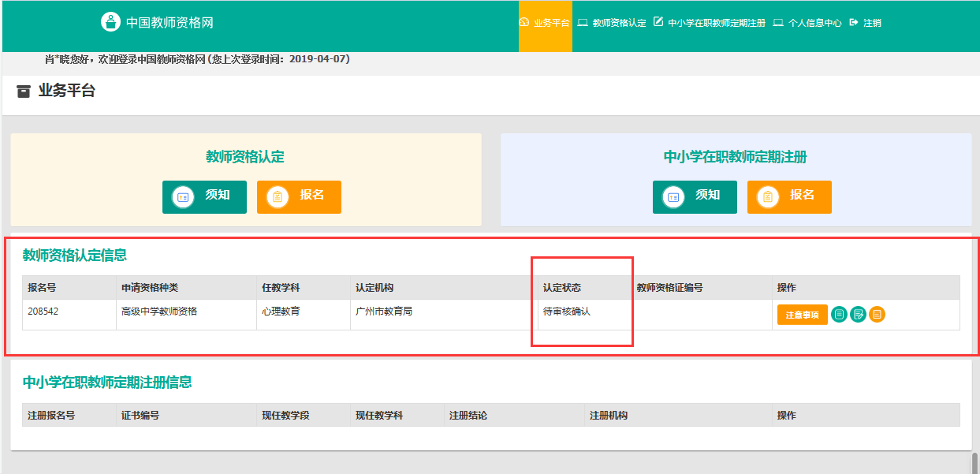Open 须知 in the 教师资格认定 card

(x=204, y=196)
